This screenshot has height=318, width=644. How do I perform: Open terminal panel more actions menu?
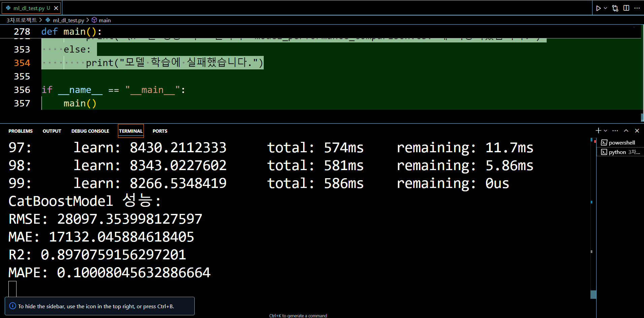tap(615, 131)
